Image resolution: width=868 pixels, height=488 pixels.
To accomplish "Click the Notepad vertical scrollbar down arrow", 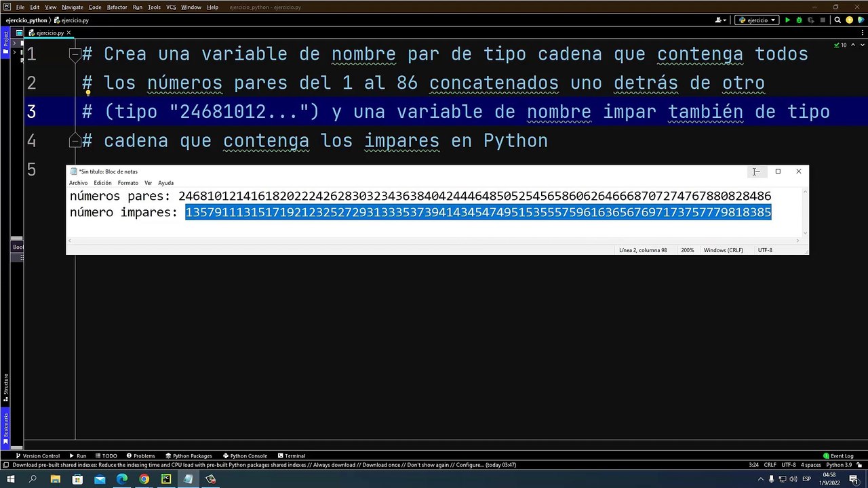I will pos(805,233).
